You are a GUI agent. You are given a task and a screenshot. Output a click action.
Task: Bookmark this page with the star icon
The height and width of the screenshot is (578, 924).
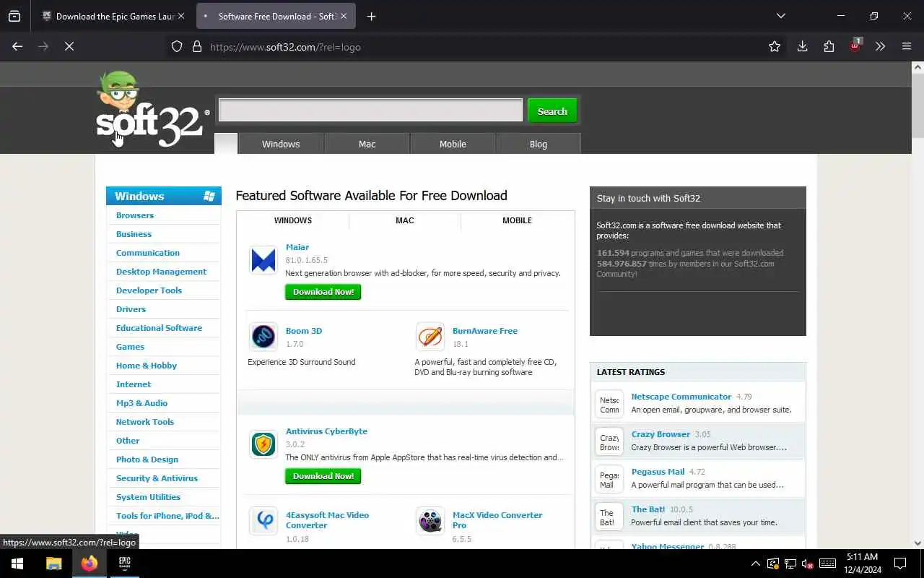coord(775,46)
